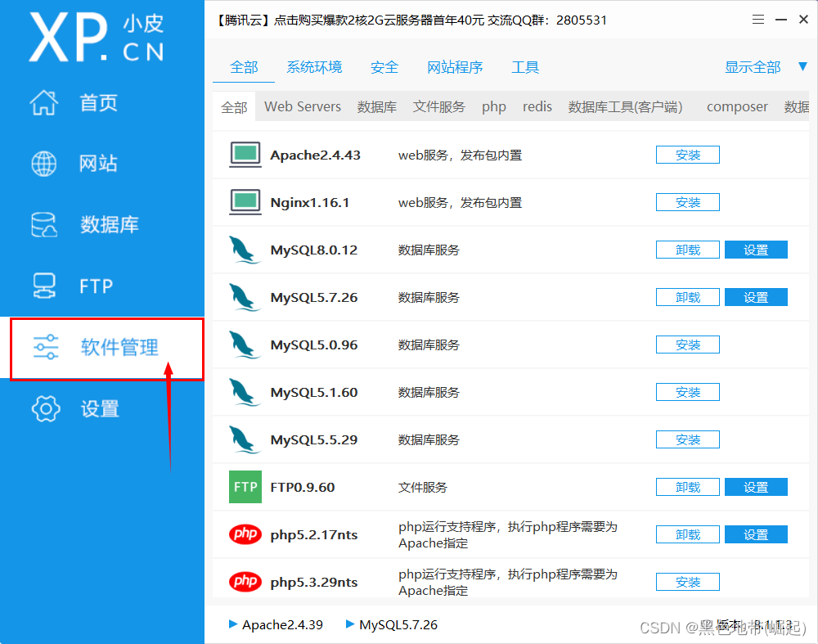
Task: Install Nginx1.16.1 with 安装 button
Action: (x=688, y=202)
